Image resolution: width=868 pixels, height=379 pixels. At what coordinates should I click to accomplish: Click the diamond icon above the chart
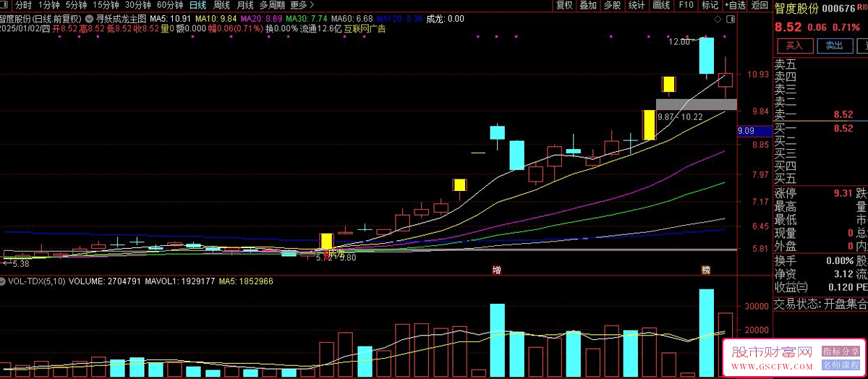717,19
